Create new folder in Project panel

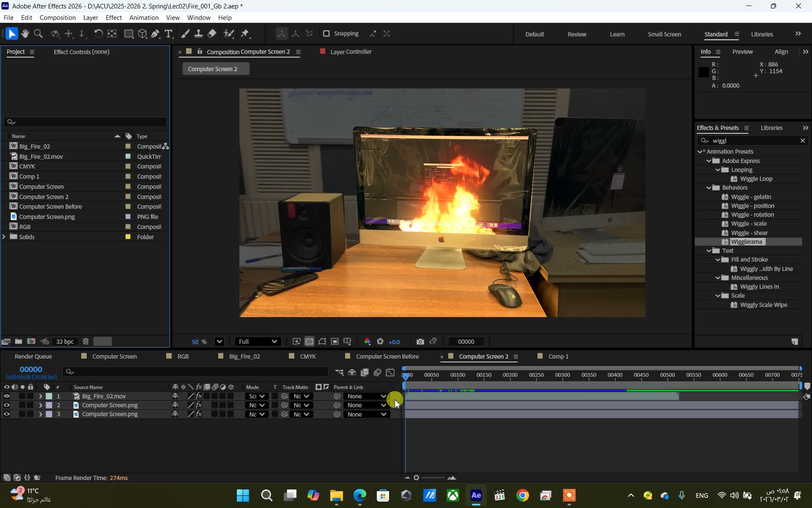click(x=19, y=341)
